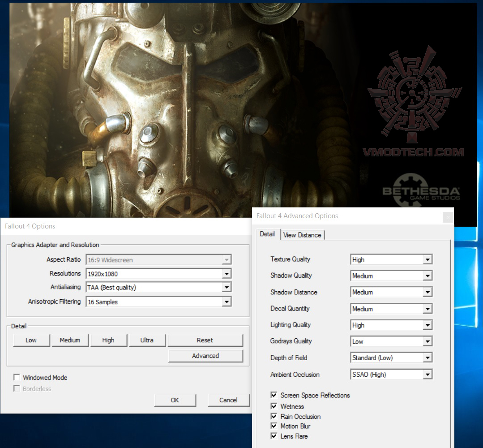The height and width of the screenshot is (448, 483).
Task: Apply the Ultra detail preset
Action: click(147, 340)
